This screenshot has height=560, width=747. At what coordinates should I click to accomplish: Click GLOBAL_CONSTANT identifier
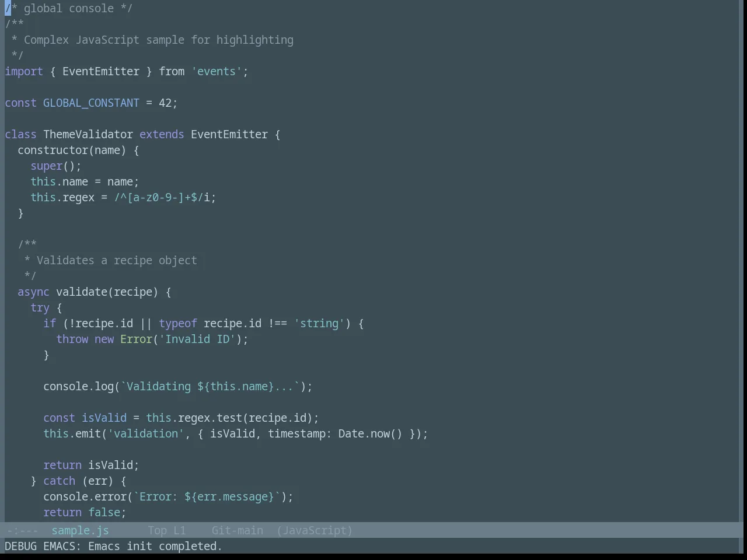[91, 103]
